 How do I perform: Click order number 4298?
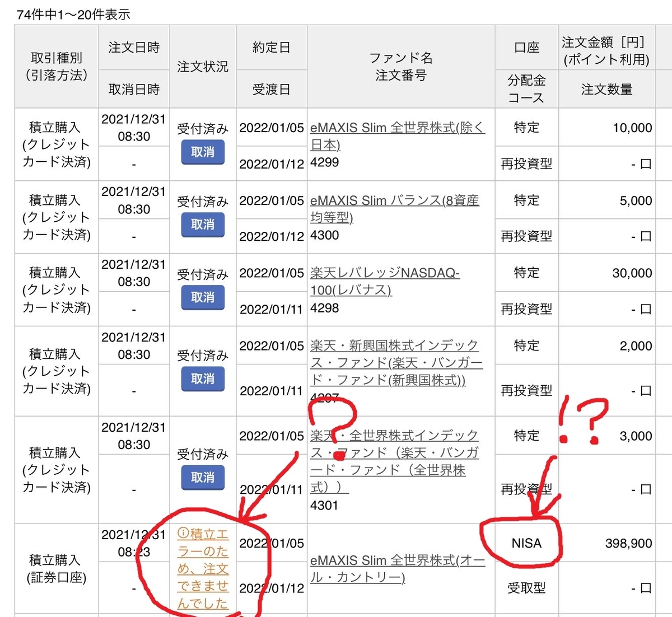point(325,308)
